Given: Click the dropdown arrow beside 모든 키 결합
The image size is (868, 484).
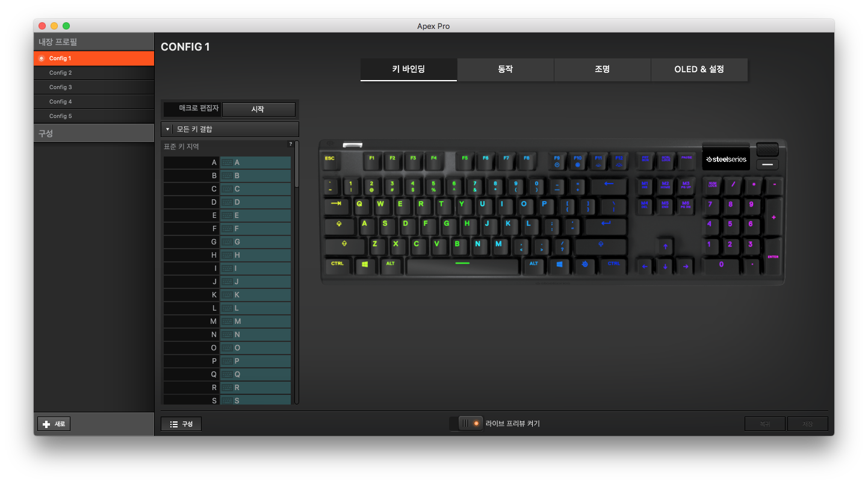Looking at the screenshot, I should pyautogui.click(x=167, y=129).
